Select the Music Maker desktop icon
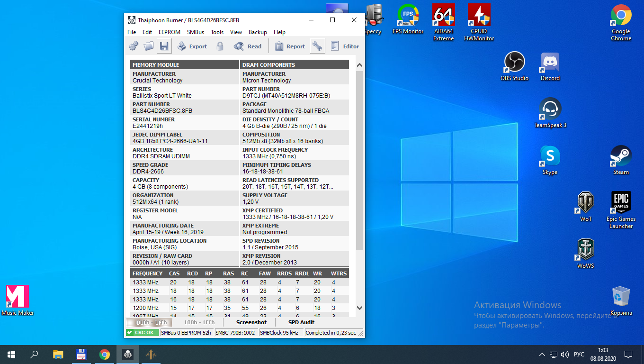 [18, 300]
